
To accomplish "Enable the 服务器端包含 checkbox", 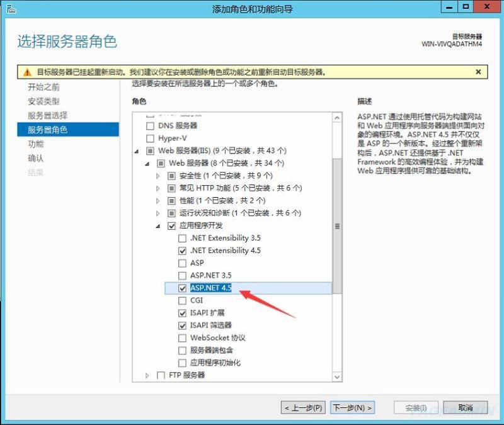I will pyautogui.click(x=182, y=351).
